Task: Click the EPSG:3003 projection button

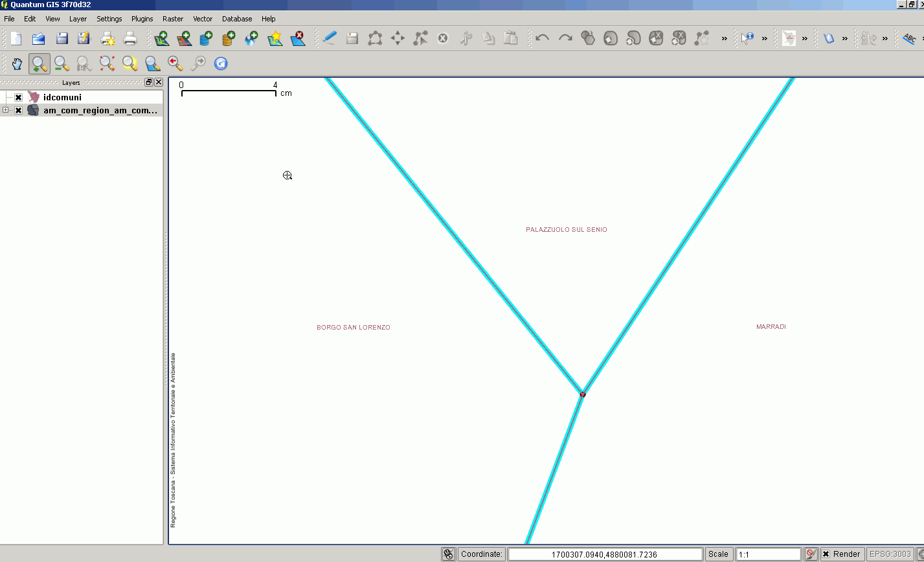Action: pos(893,554)
